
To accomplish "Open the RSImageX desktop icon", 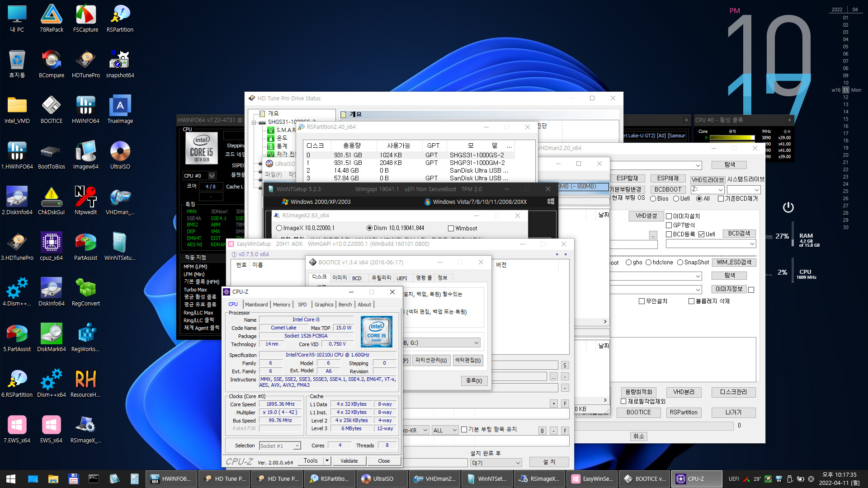I will click(x=85, y=429).
